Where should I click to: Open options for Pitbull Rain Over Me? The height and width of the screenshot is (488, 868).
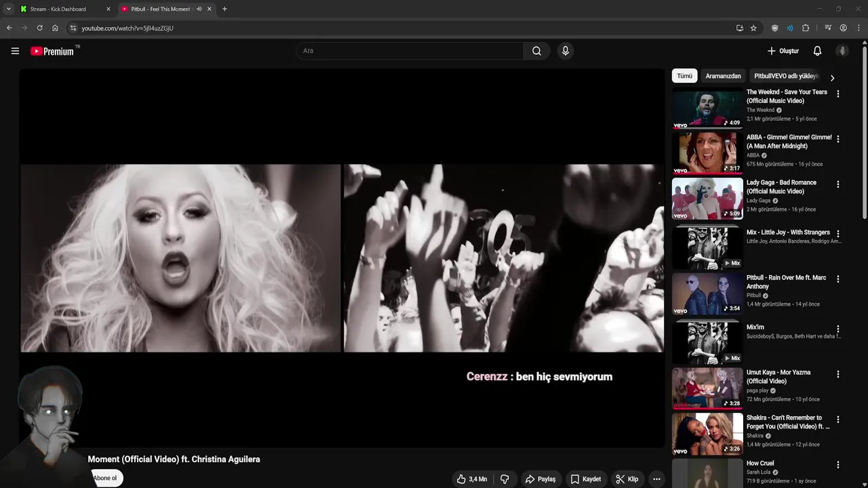click(x=837, y=279)
